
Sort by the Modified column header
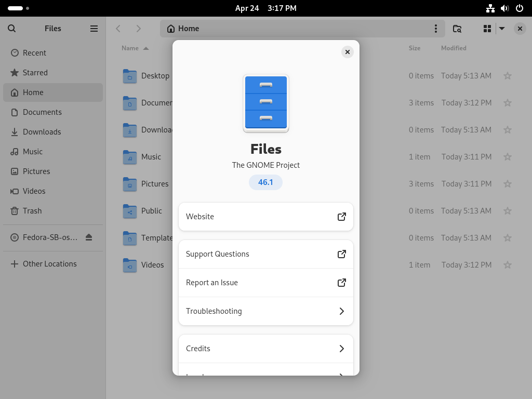(454, 48)
